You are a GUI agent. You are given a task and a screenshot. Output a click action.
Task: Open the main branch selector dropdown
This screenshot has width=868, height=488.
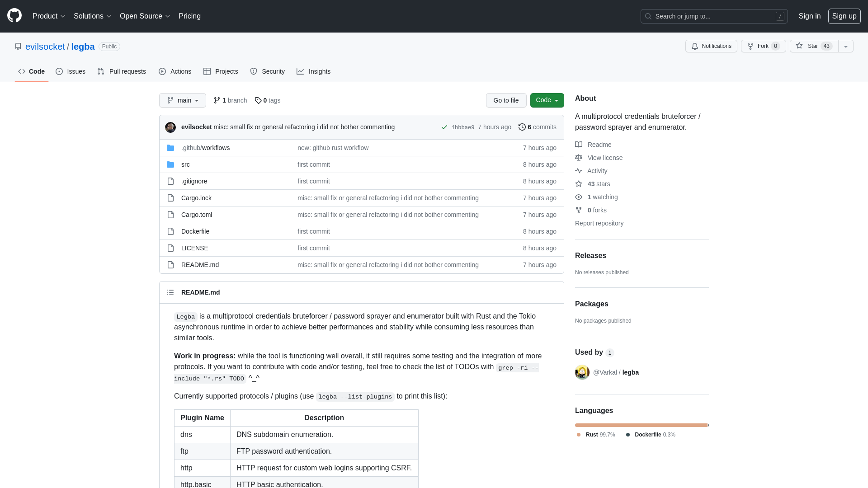[x=183, y=100]
